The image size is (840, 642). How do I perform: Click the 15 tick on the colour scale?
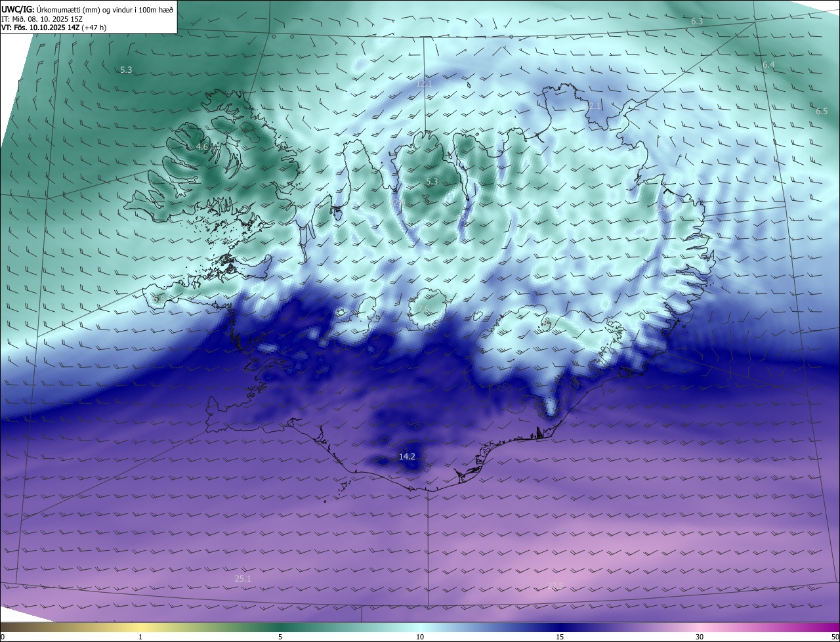[x=560, y=637]
